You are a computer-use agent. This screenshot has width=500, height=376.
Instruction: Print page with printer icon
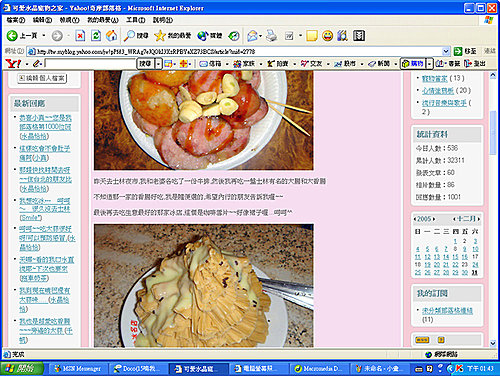click(272, 36)
